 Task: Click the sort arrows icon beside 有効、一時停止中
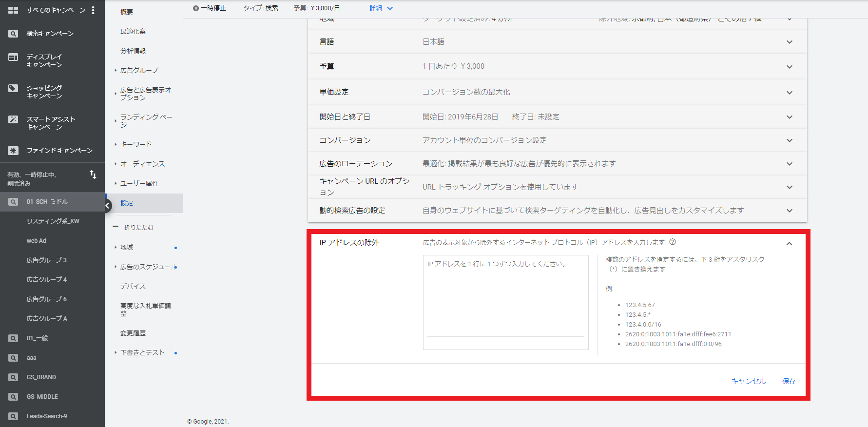point(93,175)
